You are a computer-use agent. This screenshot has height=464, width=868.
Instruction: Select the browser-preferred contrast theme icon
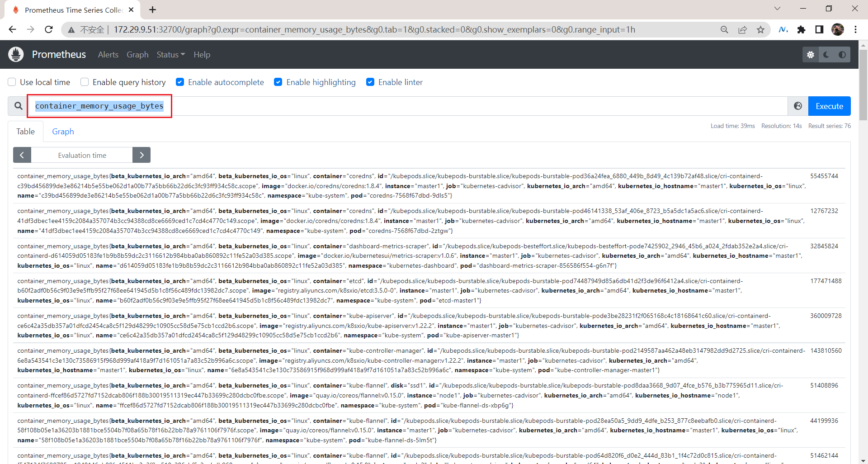point(842,55)
